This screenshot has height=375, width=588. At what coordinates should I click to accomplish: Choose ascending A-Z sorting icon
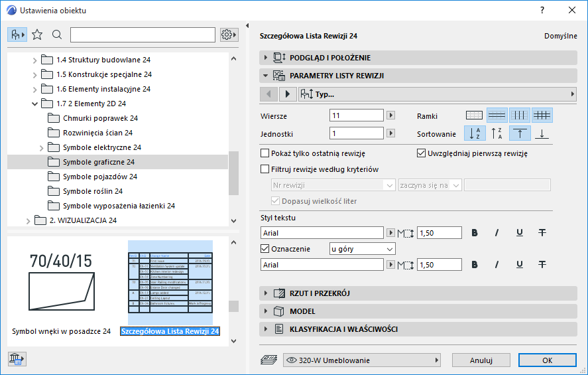pyautogui.click(x=474, y=133)
